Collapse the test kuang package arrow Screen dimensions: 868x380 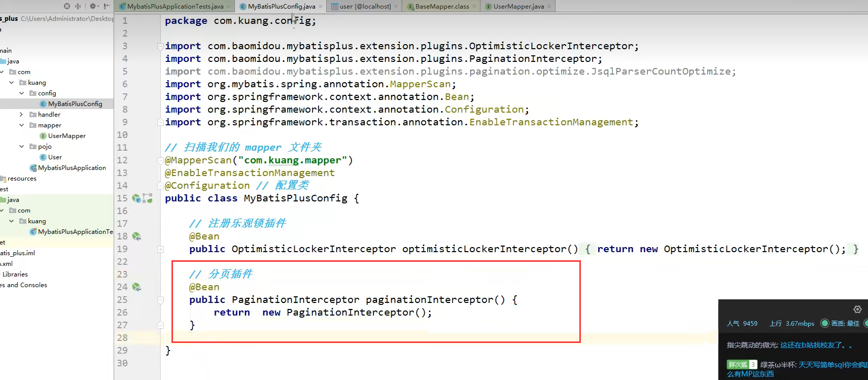[11, 221]
